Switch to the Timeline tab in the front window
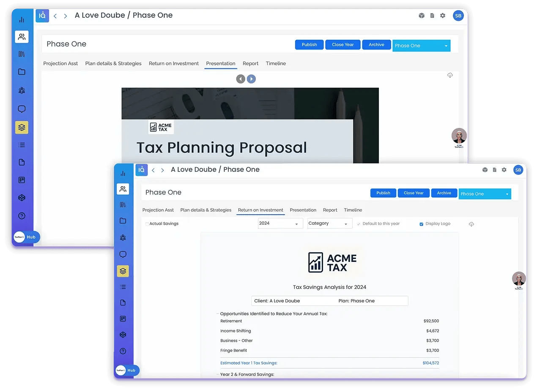This screenshot has width=537, height=392. point(353,210)
